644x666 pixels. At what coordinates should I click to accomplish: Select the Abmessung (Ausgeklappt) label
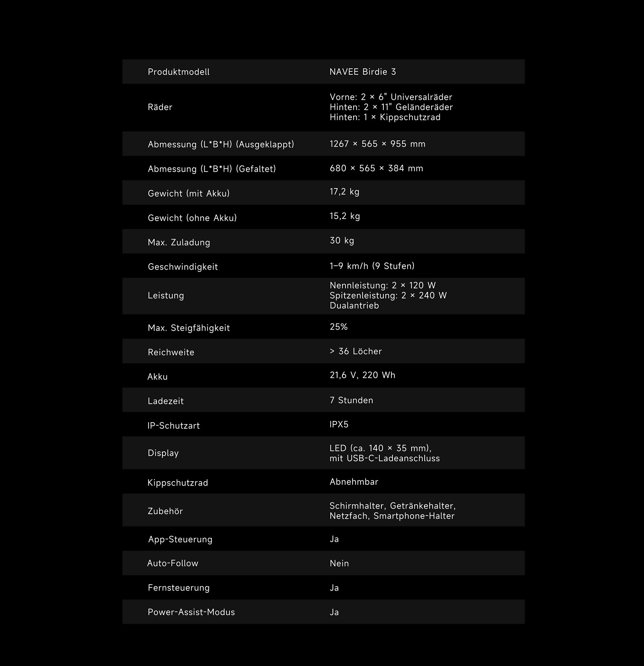click(221, 145)
